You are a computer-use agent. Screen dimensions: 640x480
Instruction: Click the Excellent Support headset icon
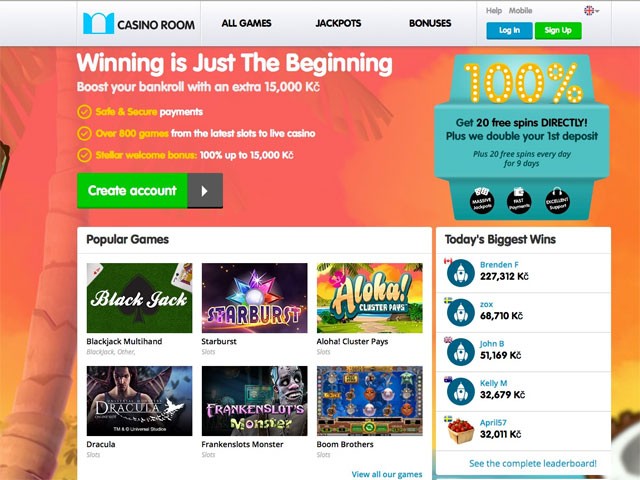558,200
